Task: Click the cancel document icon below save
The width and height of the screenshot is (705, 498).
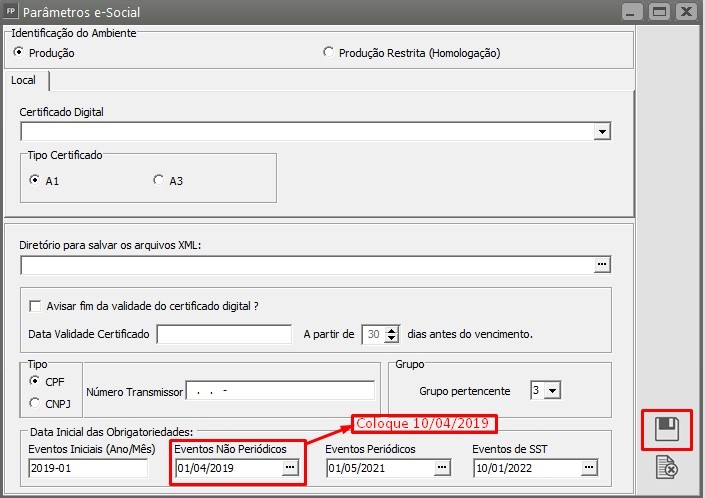Action: 667,467
